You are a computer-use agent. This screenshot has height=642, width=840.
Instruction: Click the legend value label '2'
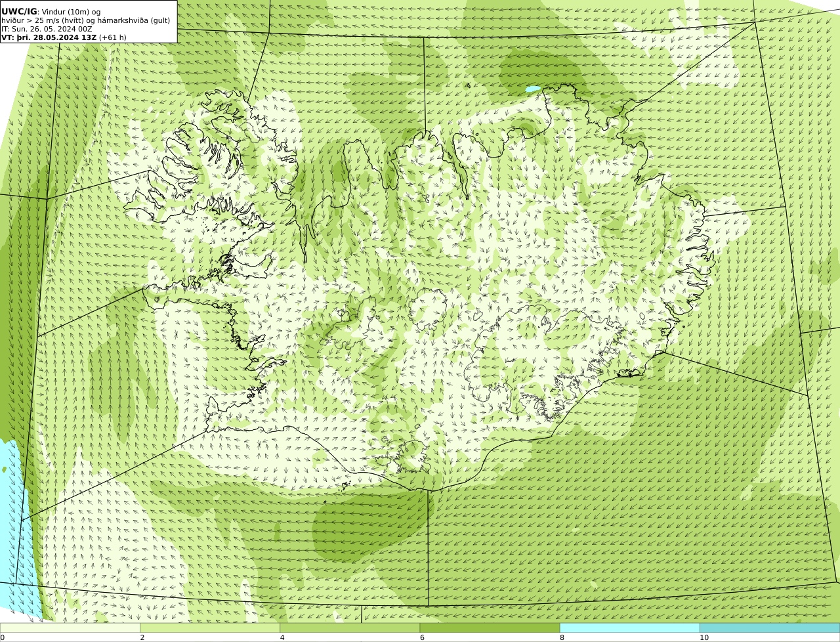[x=142, y=637]
